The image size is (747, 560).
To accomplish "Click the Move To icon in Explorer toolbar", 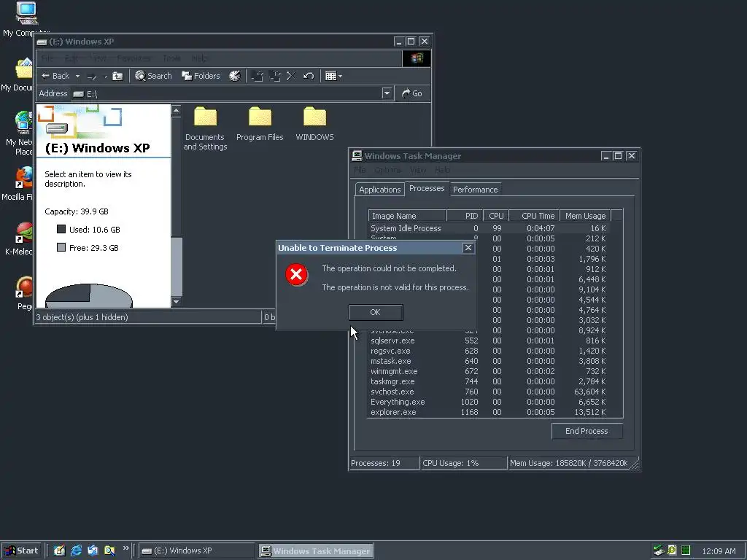I will click(258, 76).
